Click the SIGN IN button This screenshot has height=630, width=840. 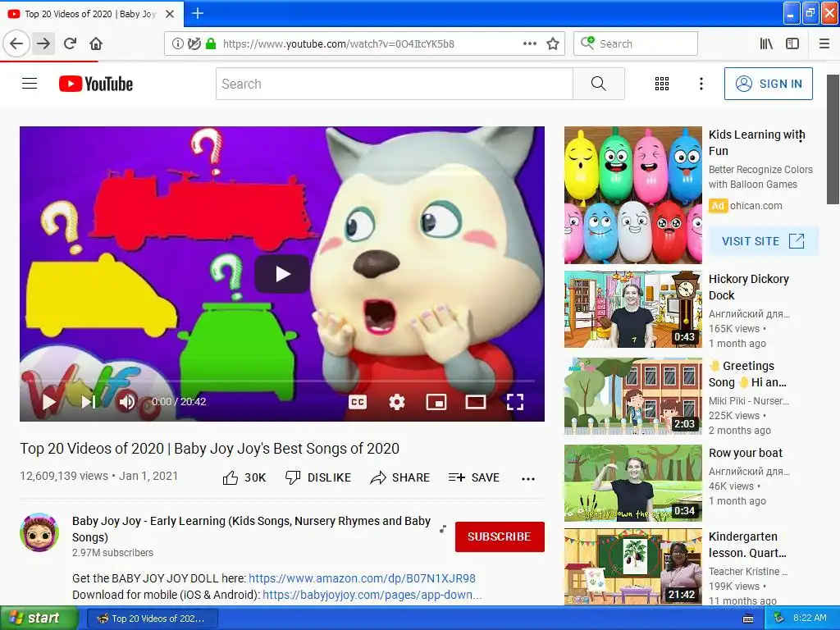tap(768, 84)
